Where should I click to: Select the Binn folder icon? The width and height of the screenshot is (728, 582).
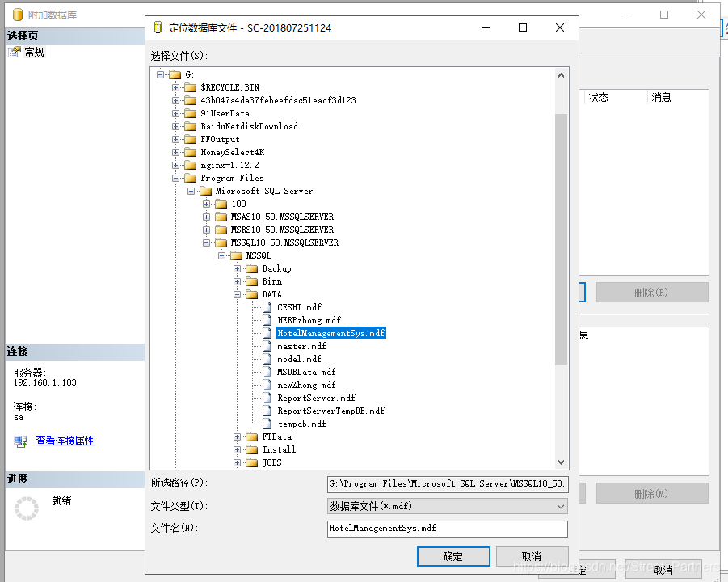251,281
